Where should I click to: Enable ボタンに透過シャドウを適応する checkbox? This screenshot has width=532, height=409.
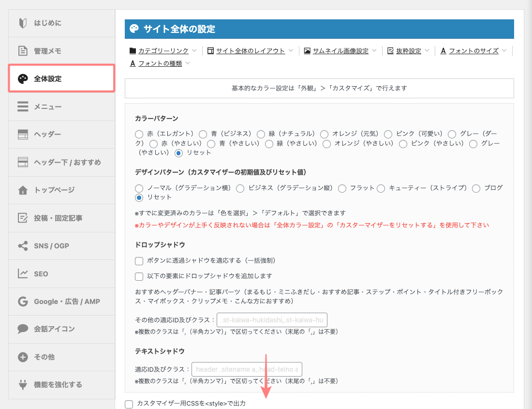point(139,261)
